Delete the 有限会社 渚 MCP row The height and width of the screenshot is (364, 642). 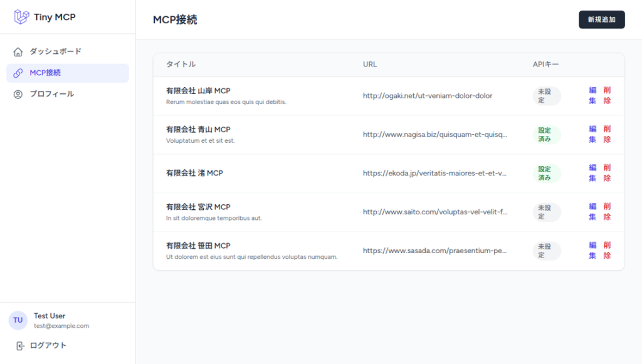pyautogui.click(x=607, y=173)
